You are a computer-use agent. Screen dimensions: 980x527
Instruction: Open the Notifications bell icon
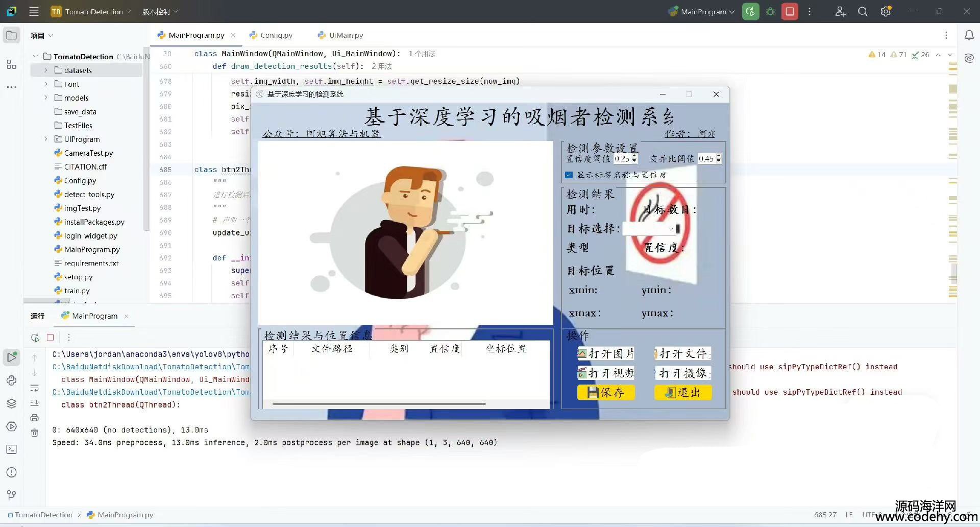(969, 35)
